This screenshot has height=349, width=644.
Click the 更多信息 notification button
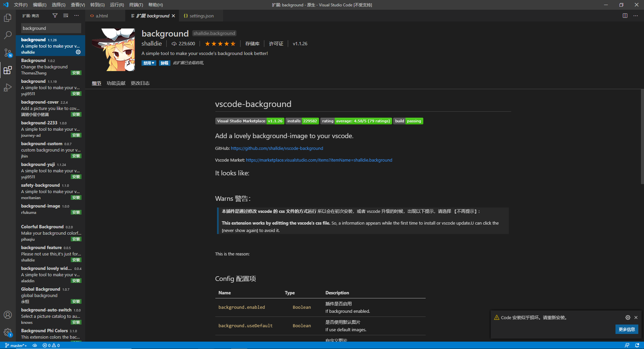tap(626, 329)
